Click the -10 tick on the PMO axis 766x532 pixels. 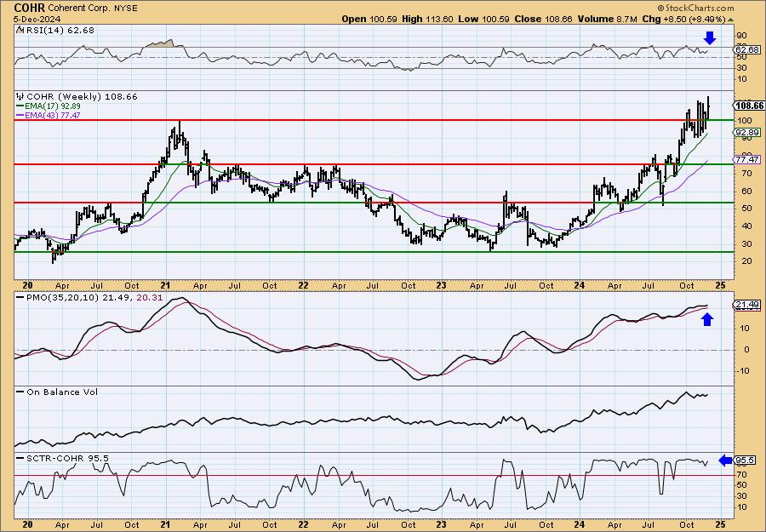coord(744,371)
